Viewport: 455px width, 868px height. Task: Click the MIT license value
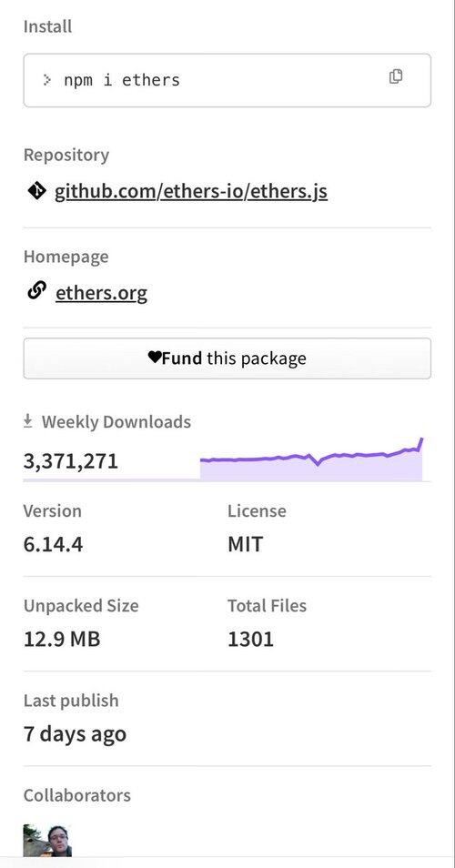coord(245,544)
